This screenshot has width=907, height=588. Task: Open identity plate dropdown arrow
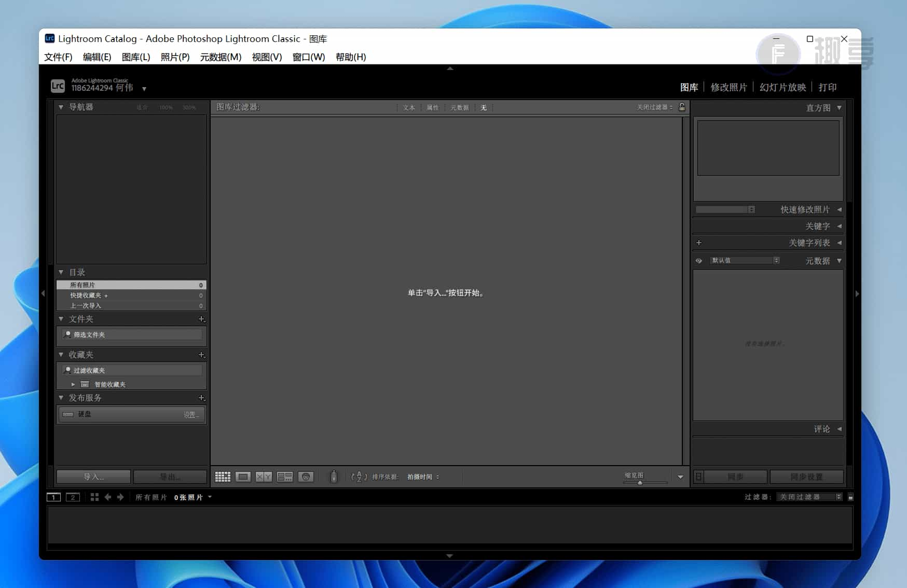(x=144, y=89)
